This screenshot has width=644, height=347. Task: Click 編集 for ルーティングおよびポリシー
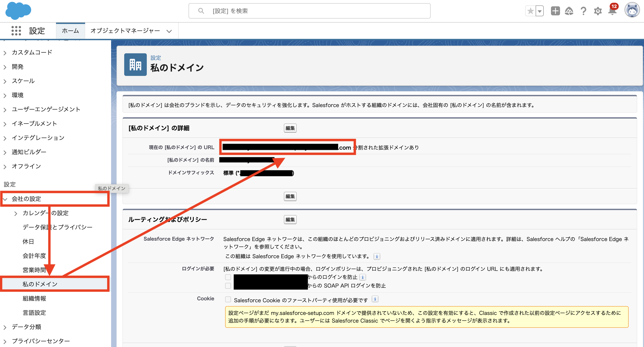(x=290, y=219)
